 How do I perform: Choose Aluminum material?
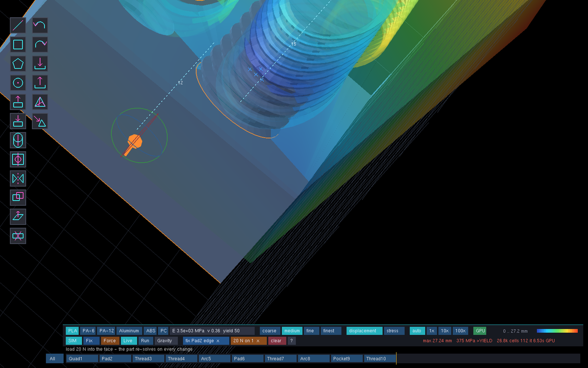point(129,331)
